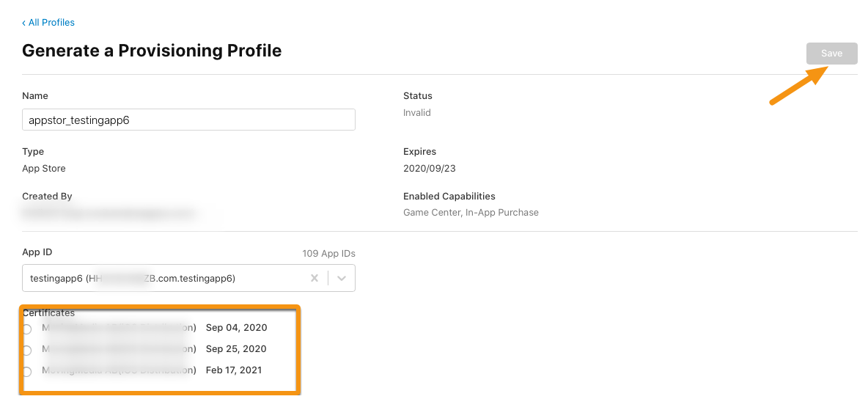This screenshot has height=399, width=868.
Task: Focus the Name field containing appstor_testingapp6
Action: [x=188, y=120]
